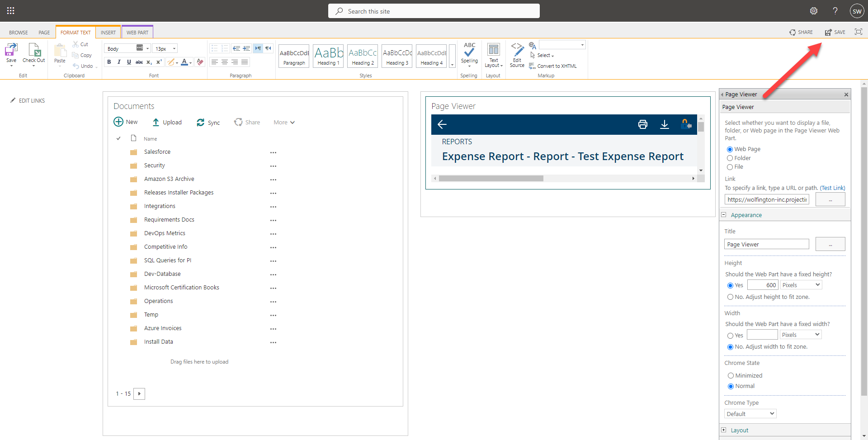Click Convert to XHTML

(553, 66)
